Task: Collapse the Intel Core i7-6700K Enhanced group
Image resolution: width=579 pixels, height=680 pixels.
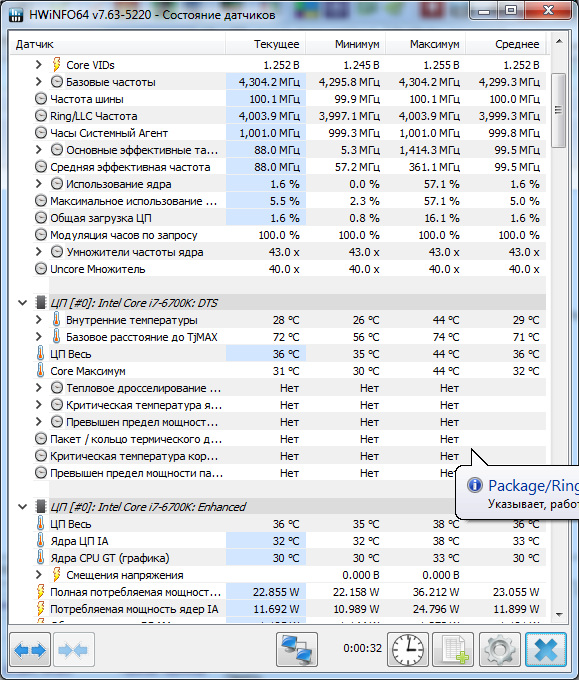Action: pyautogui.click(x=23, y=507)
